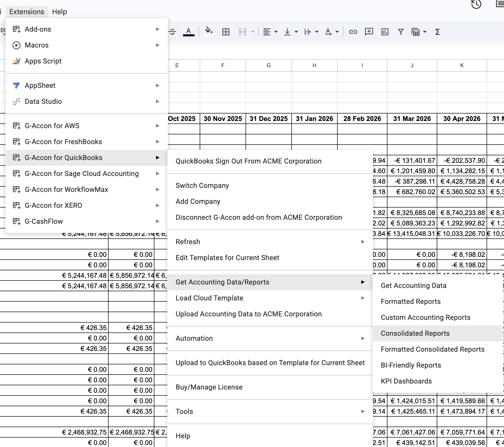Open G-Accon for Sage Cloud Accounting
Image resolution: width=504 pixels, height=447 pixels.
86,173
